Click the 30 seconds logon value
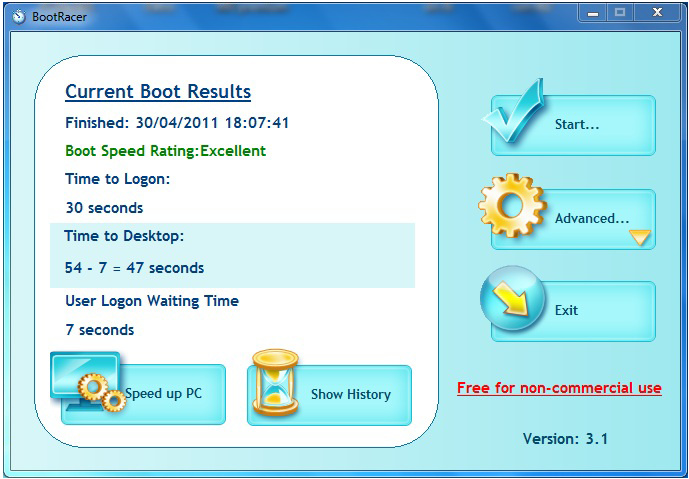The image size is (689, 479). (x=104, y=207)
